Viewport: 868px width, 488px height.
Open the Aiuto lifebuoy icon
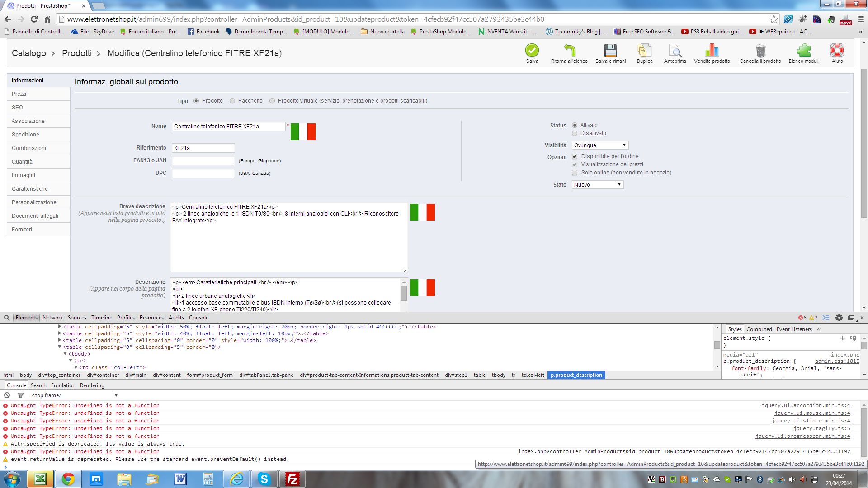point(837,50)
